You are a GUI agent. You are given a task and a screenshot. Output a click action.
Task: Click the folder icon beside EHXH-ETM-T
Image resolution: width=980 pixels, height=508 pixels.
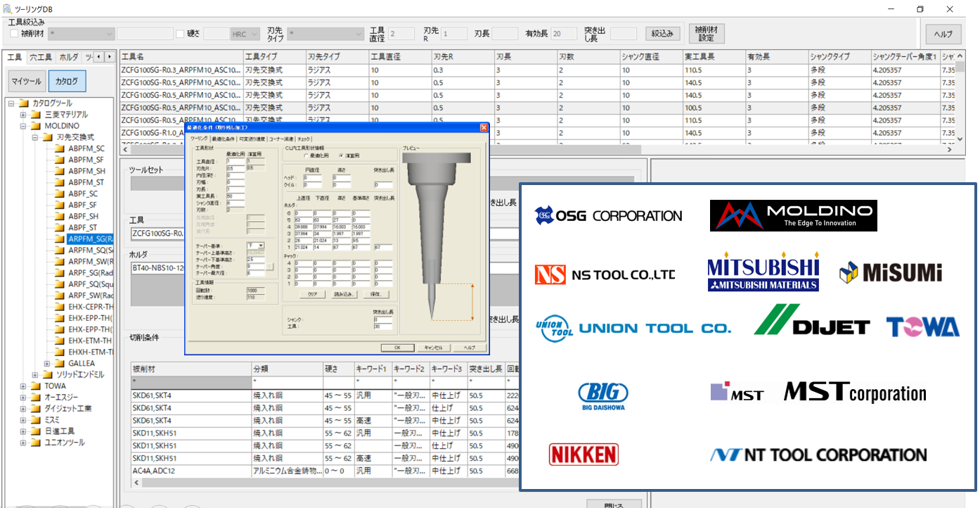[60, 352]
